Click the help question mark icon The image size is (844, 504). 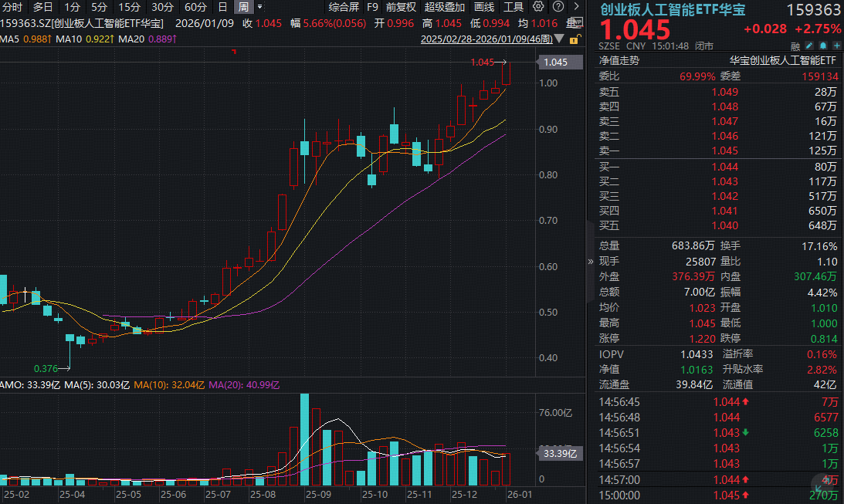558,7
